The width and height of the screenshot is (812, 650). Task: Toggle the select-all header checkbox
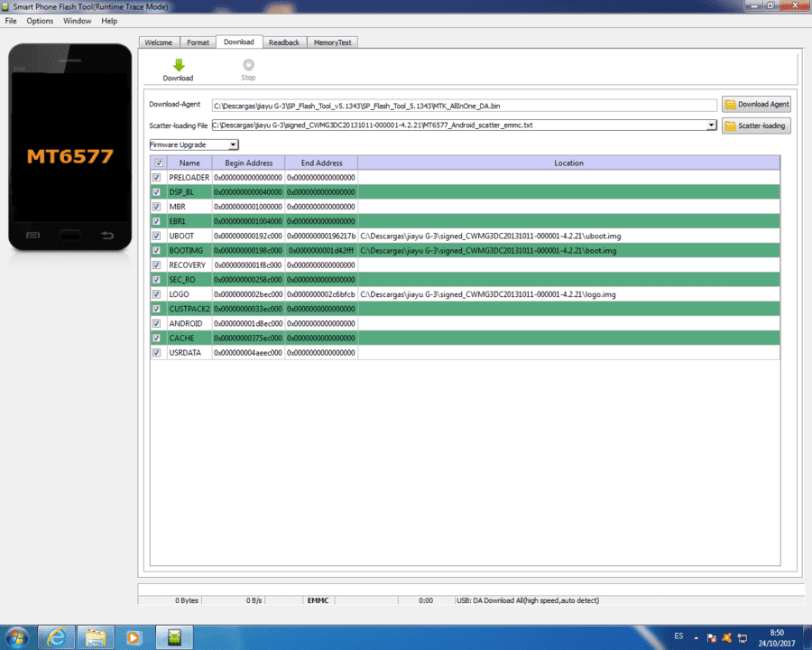tap(159, 162)
